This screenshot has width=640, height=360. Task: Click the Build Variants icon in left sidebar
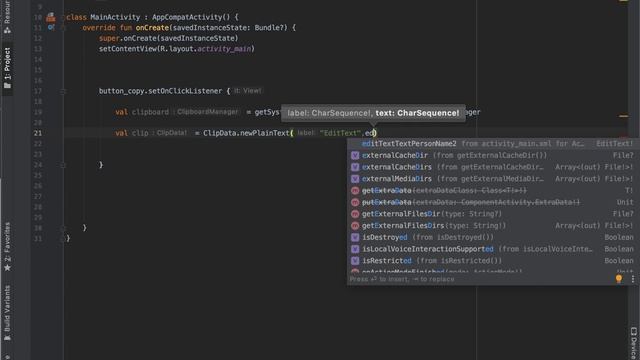coord(7,338)
